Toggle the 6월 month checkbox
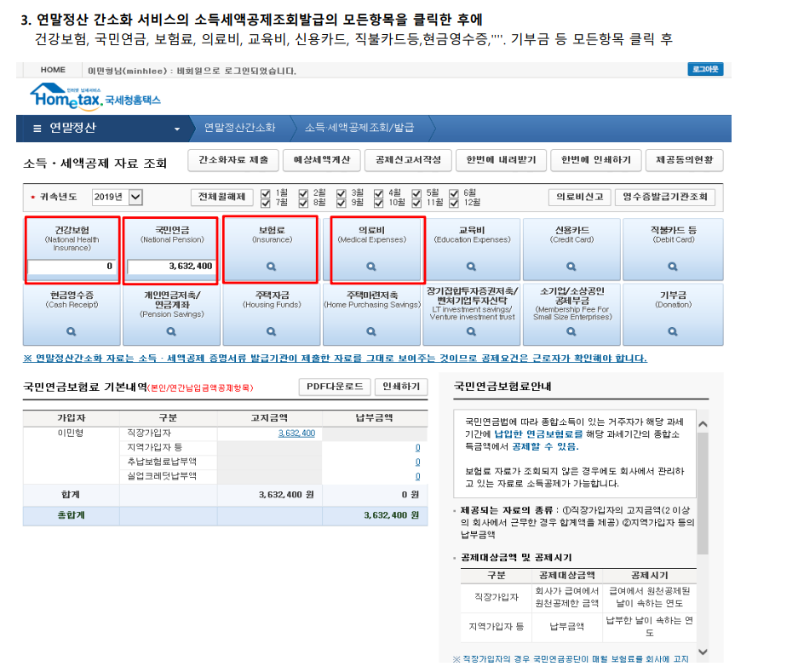The image size is (798, 672). pyautogui.click(x=455, y=192)
